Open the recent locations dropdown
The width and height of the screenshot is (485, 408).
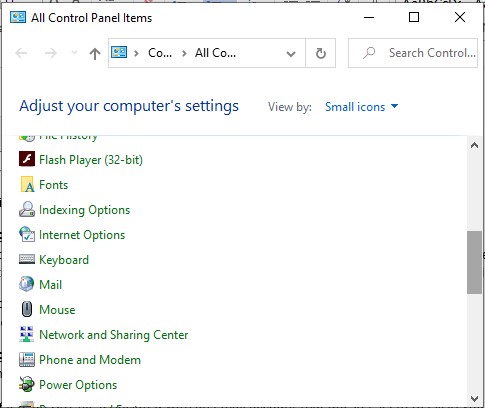74,53
